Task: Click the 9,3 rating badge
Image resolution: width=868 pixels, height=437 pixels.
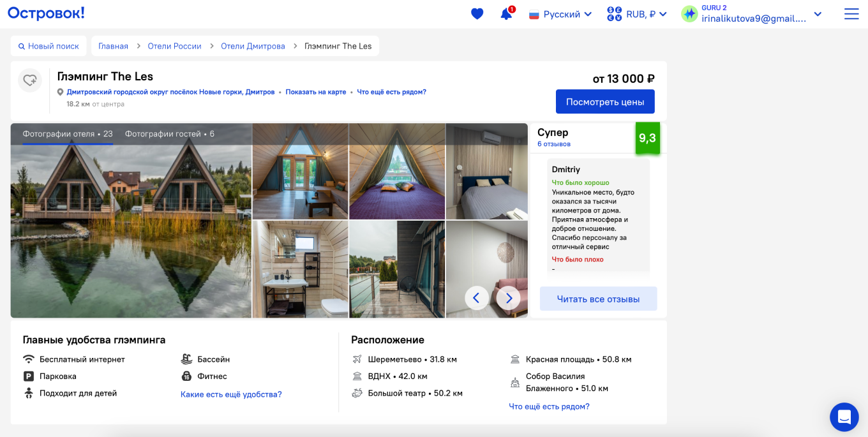Action: click(647, 138)
